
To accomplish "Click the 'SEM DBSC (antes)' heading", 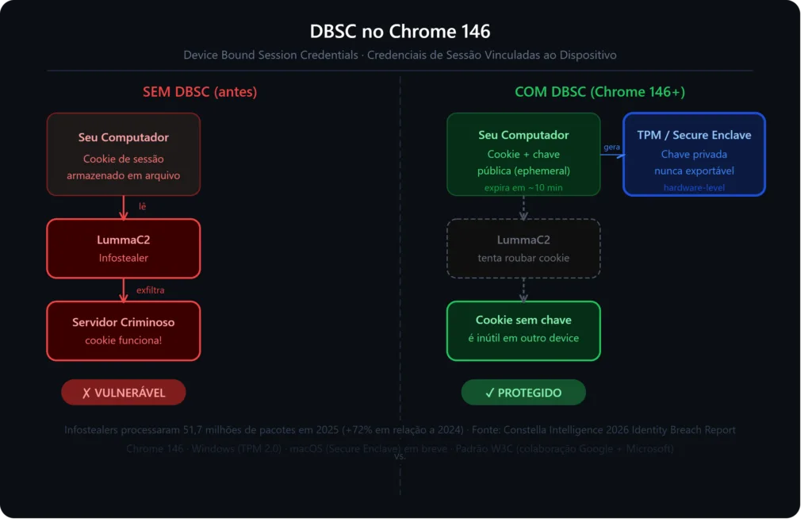I will 200,92.
